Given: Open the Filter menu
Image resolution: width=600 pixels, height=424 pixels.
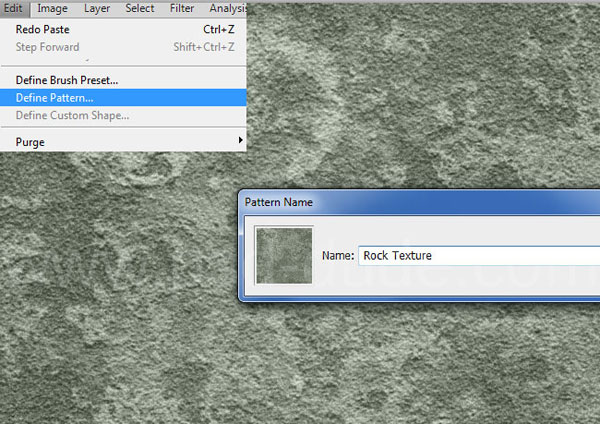Looking at the screenshot, I should tap(182, 8).
